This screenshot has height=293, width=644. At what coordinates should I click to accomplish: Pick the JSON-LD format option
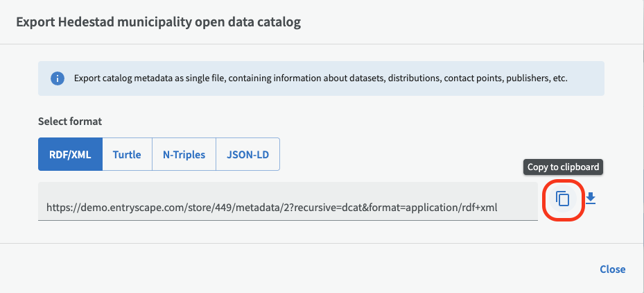tap(247, 154)
